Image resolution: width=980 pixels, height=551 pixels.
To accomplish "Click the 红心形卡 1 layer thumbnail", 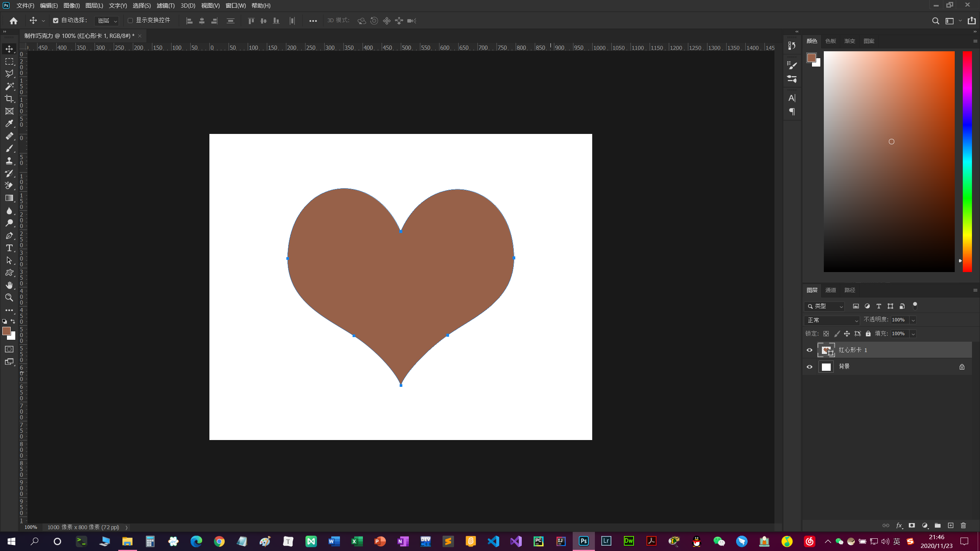I will point(826,350).
